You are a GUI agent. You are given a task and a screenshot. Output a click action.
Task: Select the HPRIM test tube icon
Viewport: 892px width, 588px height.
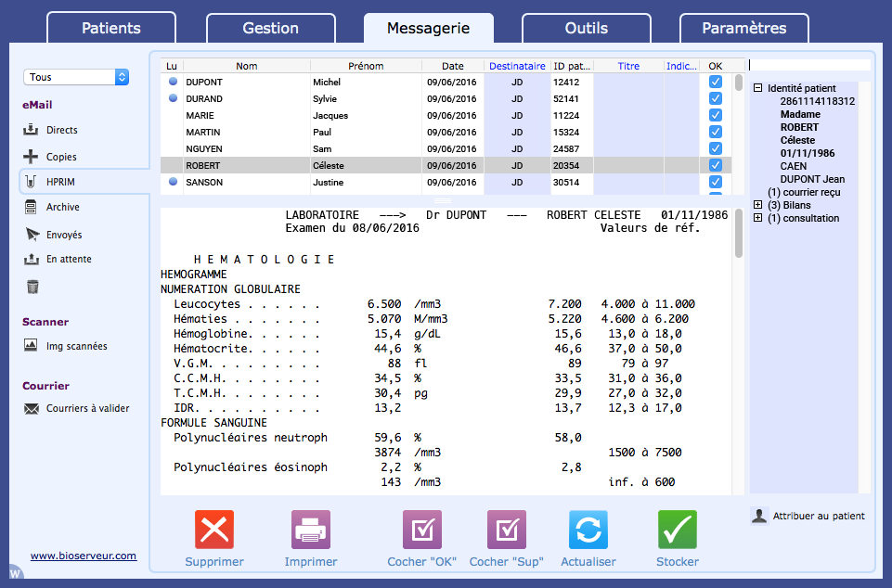point(31,182)
